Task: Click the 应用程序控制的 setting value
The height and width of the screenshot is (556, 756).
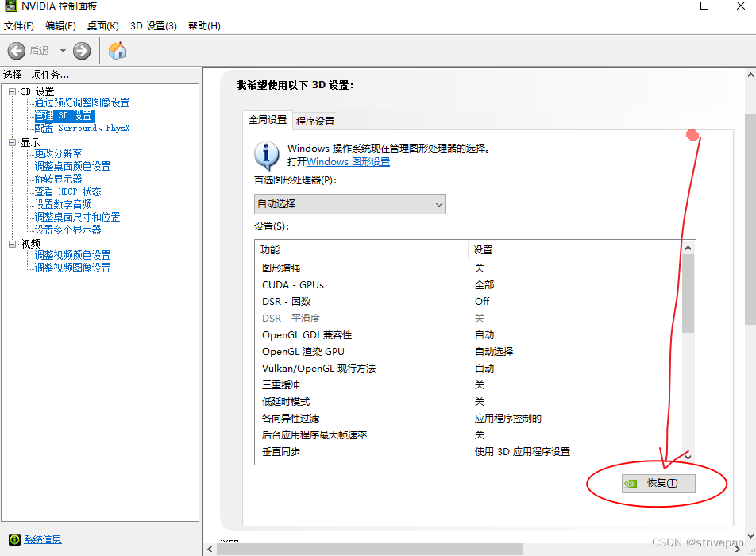Action: tap(508, 419)
